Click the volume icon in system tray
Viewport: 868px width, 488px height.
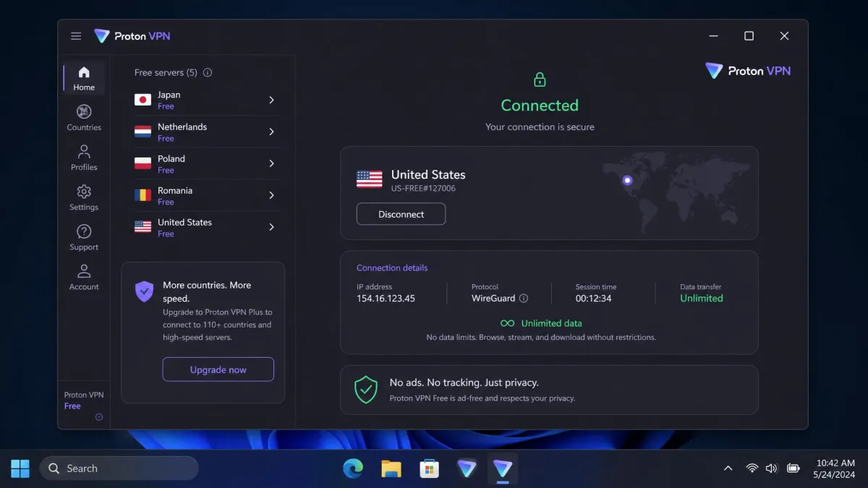tap(772, 468)
